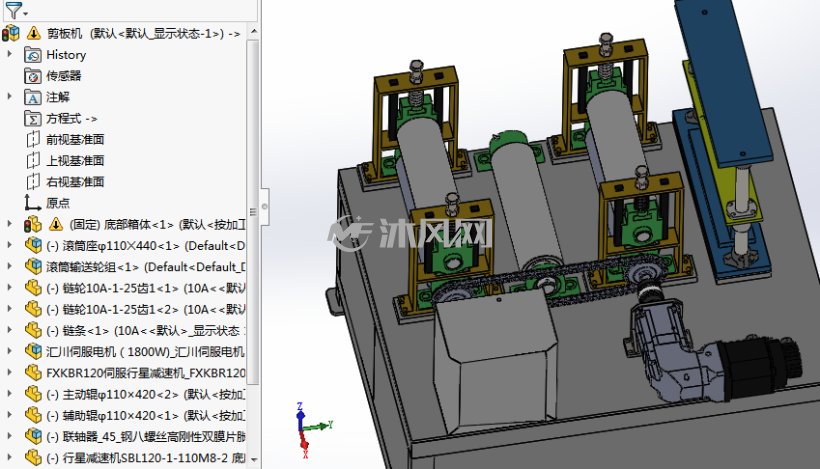
Task: Expand the 辅助辊φ110×420<1> component
Action: coord(9,415)
